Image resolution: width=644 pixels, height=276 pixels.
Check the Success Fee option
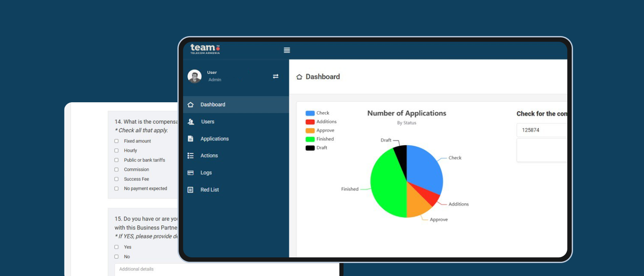[117, 179]
